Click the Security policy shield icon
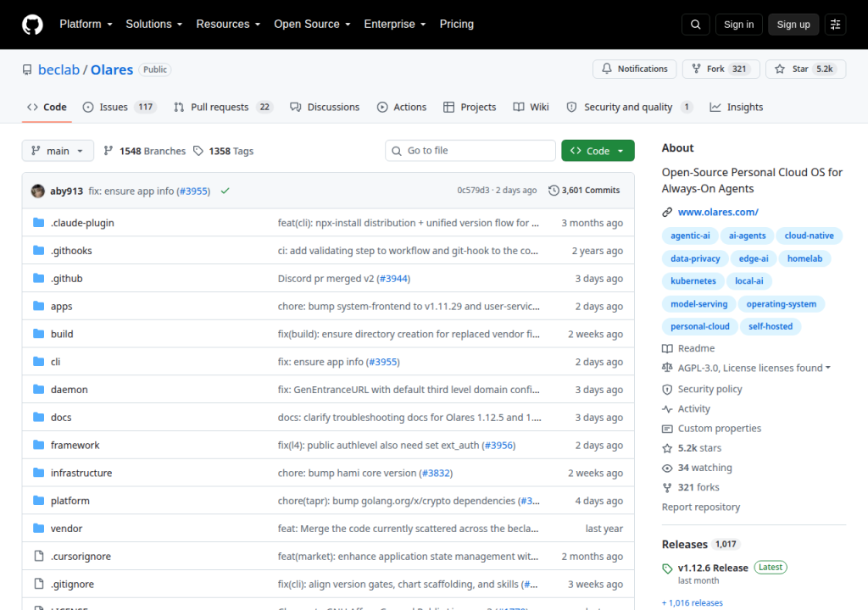868x610 pixels. pos(667,389)
